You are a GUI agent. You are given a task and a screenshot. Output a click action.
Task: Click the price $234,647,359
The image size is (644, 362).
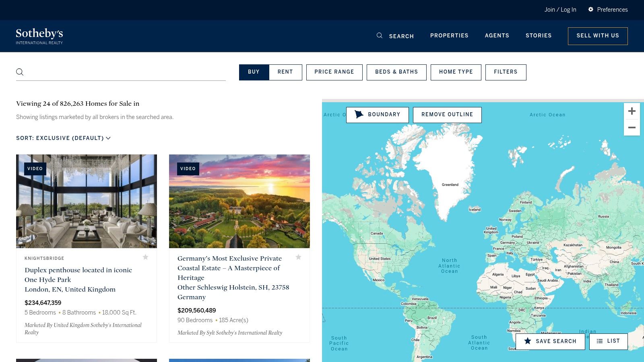pyautogui.click(x=43, y=303)
